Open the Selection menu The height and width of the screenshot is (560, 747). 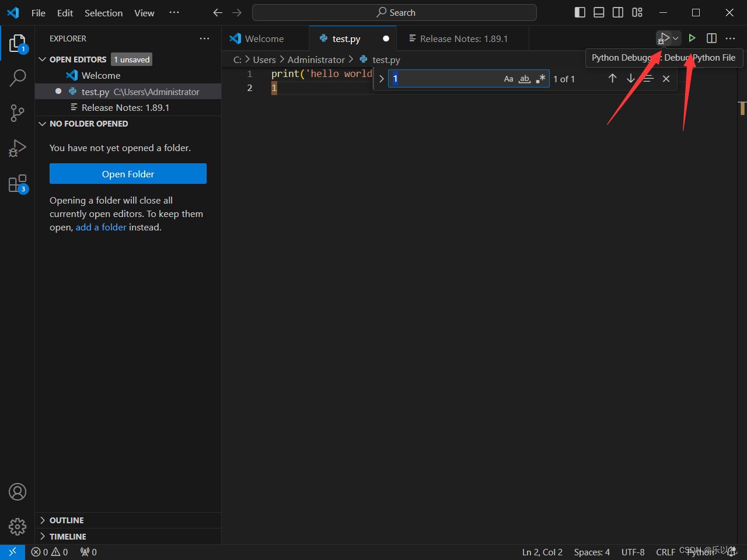(103, 13)
